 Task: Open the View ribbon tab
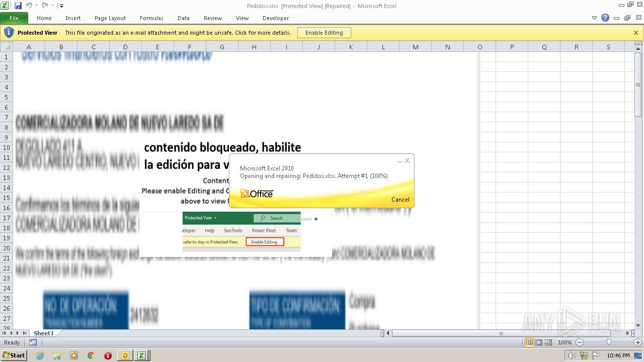tap(243, 18)
